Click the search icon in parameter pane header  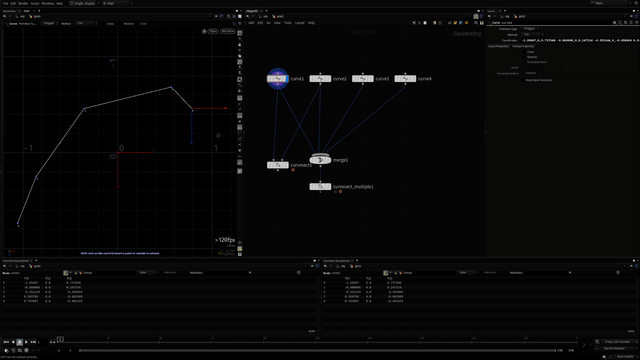point(625,23)
